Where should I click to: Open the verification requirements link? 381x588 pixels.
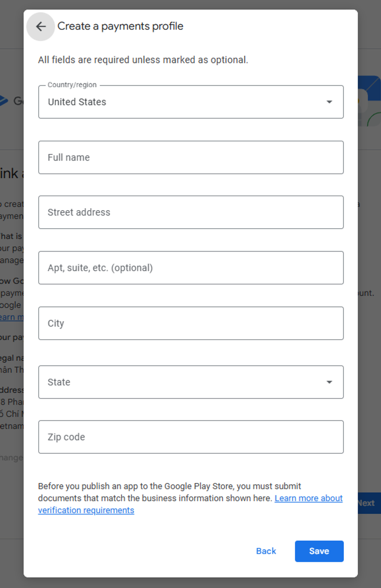pos(87,510)
